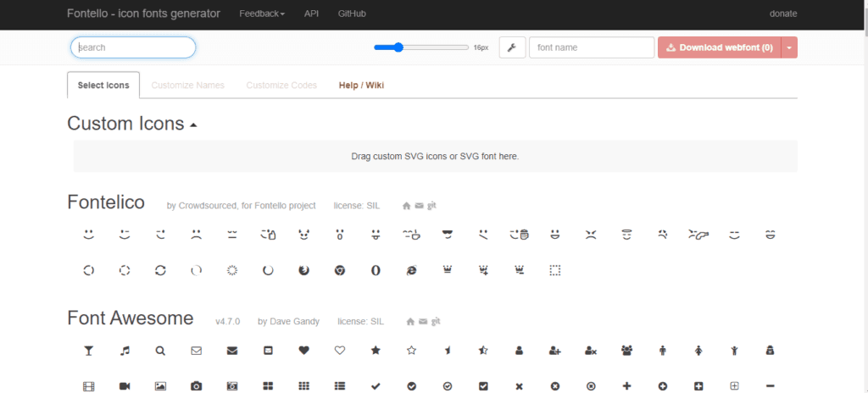Select the users group icon
This screenshot has width=868, height=393.
pyautogui.click(x=626, y=351)
